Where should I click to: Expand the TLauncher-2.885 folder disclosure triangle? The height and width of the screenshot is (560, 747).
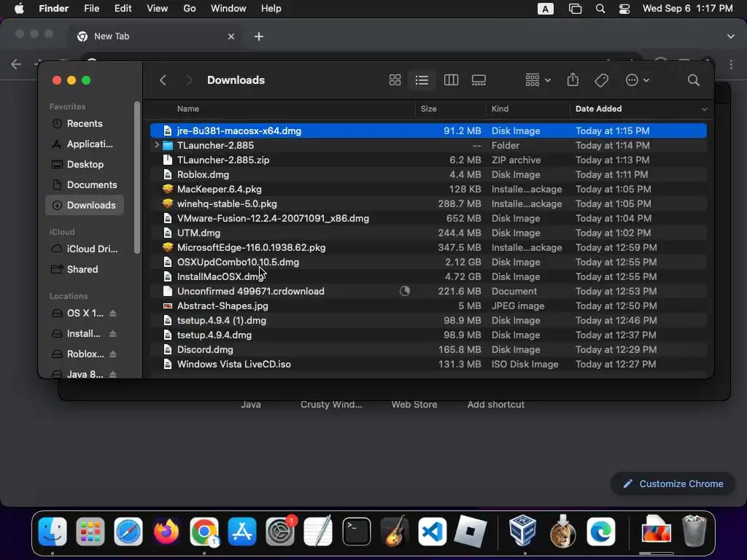click(157, 145)
